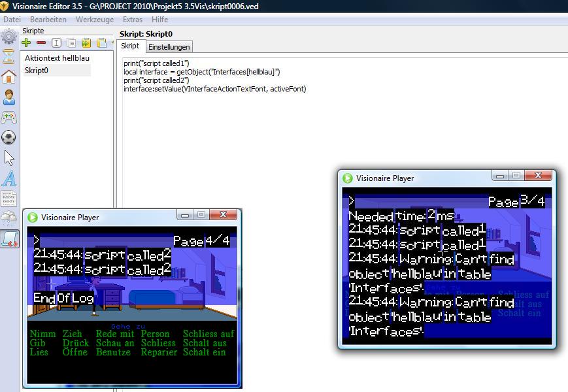Maximize the left Visionaire Player window
This screenshot has height=392, width=568.
click(201, 215)
